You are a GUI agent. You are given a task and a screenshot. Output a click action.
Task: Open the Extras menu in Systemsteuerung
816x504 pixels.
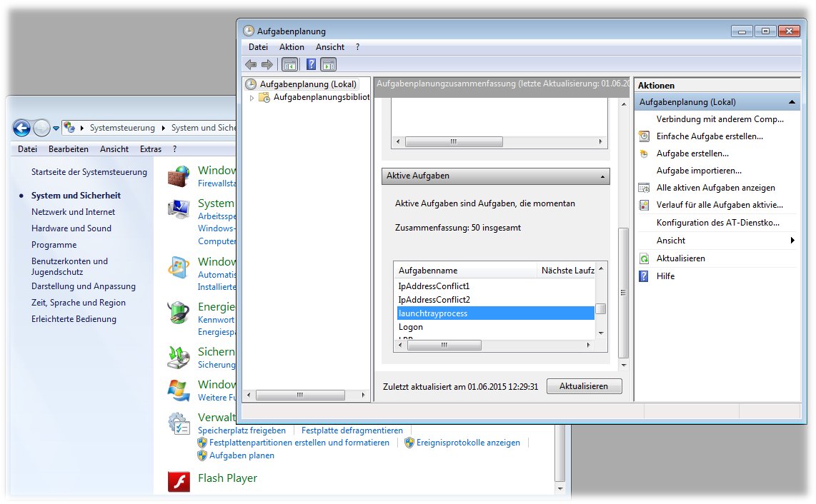151,149
